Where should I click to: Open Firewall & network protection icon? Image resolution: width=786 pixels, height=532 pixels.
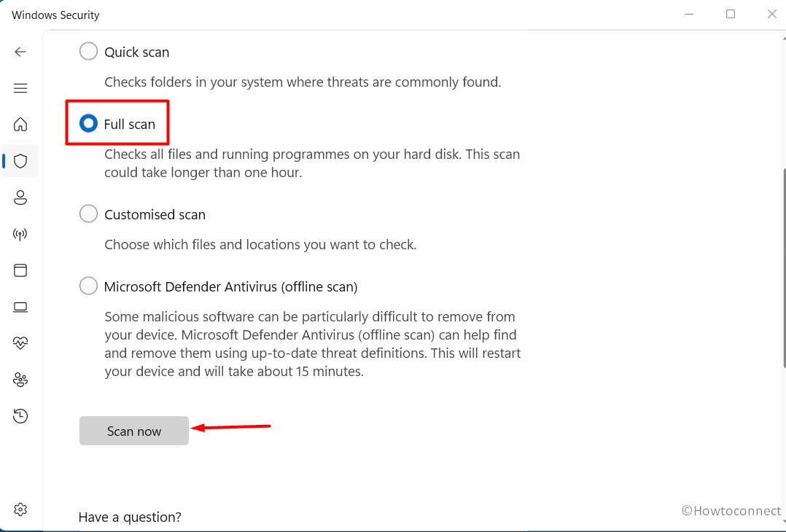click(20, 234)
